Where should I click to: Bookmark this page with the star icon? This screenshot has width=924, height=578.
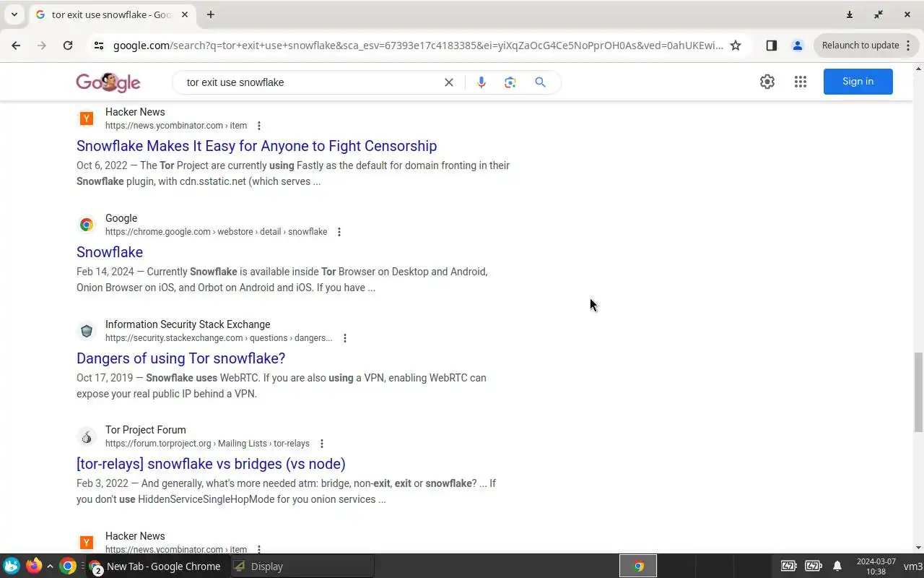[736, 45]
